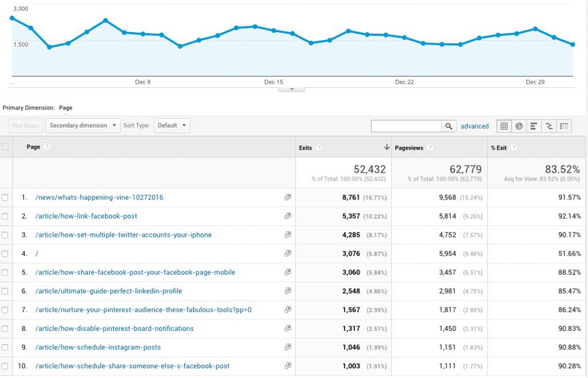588x378 pixels.
Task: Open page 1 vine news link in new window
Action: coord(288,197)
